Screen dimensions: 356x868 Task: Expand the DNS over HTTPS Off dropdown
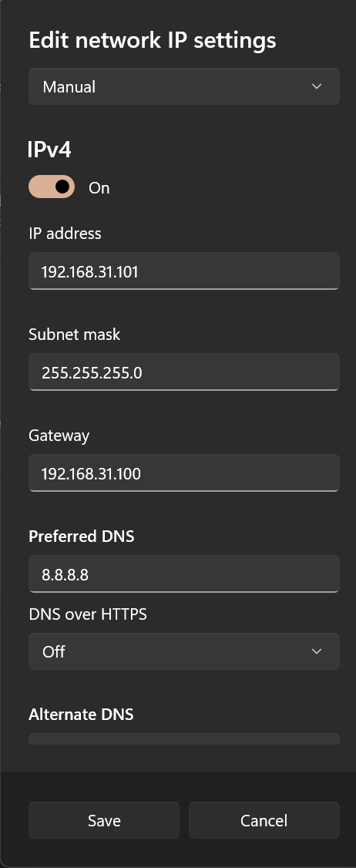click(x=184, y=651)
